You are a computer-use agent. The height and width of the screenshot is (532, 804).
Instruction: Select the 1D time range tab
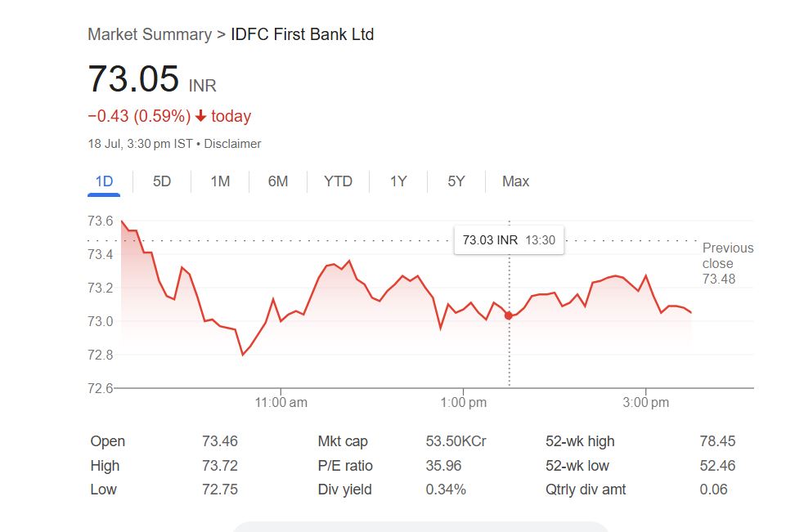click(x=104, y=181)
